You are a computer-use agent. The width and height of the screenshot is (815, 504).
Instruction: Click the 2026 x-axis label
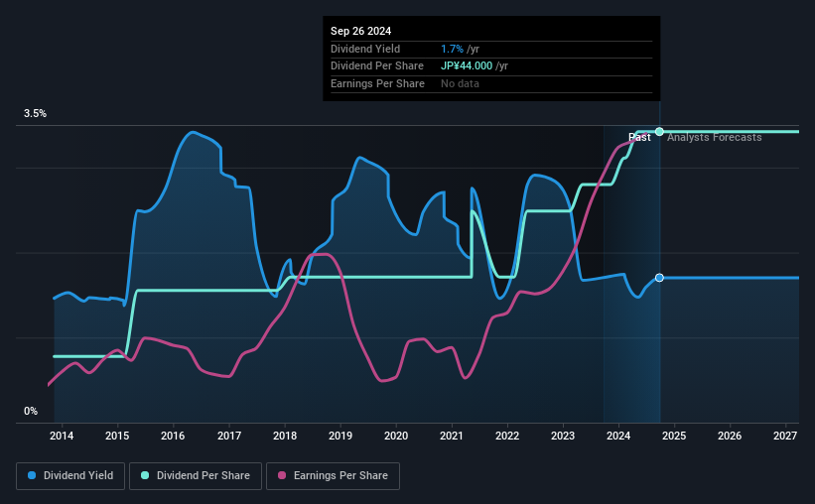[730, 436]
